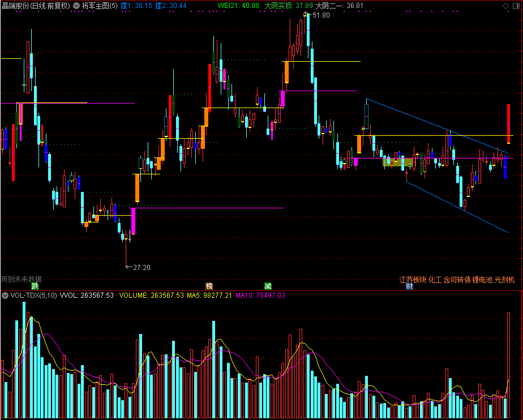Click the MA5: 98277.21 value
Screen dimensions: 523x420
209,295
